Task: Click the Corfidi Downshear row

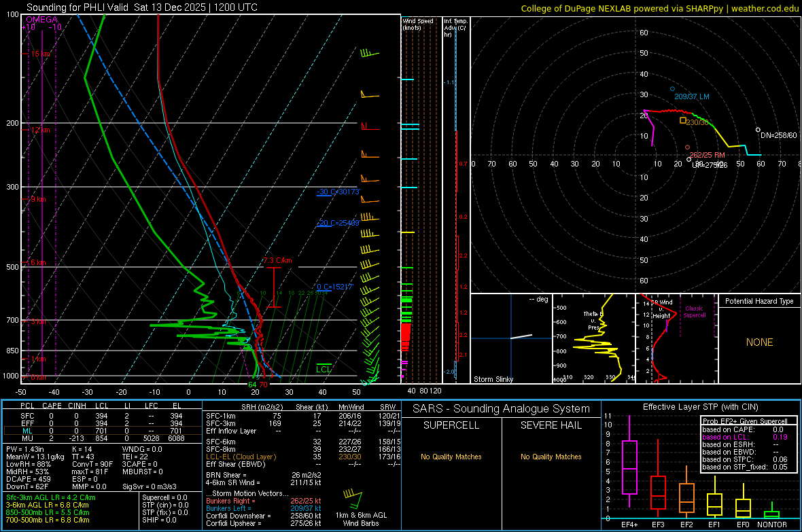Action: coord(264,516)
